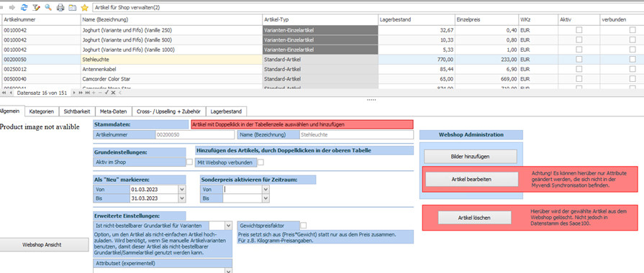The image size is (644, 273).
Task: Open date dropdown for Neu Bis 31.03.2023
Action: (182, 198)
